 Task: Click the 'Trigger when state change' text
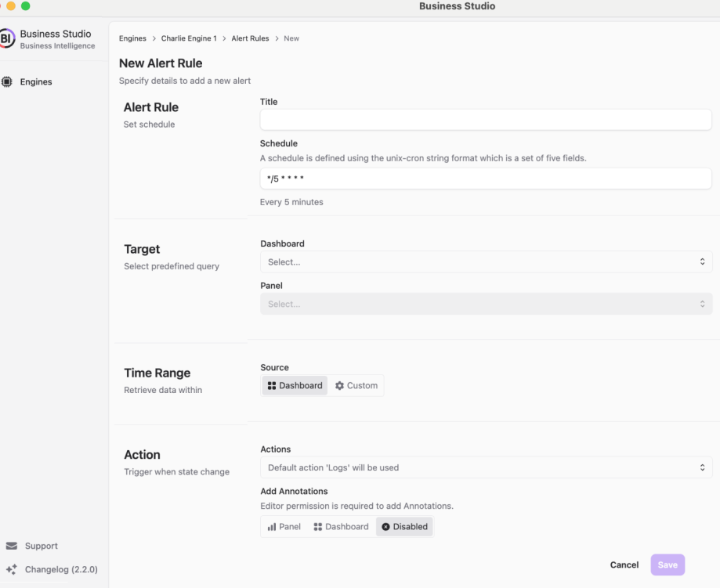click(177, 472)
